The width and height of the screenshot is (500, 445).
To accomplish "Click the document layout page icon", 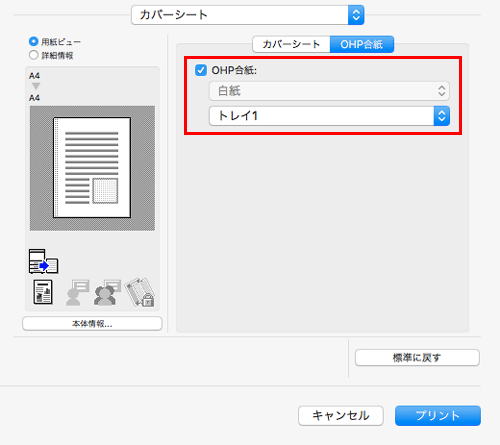I will coord(43,292).
